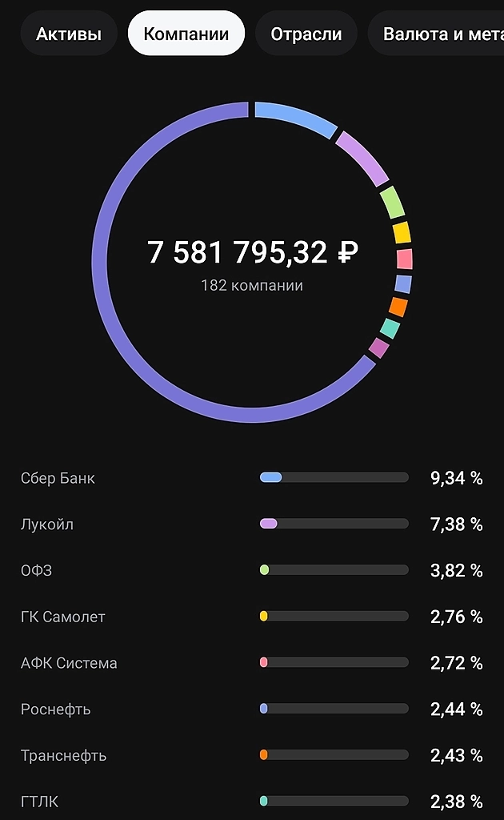Viewport: 504px width, 820px height.
Task: Click the ГТЛК teal dot indicator
Action: pyautogui.click(x=263, y=802)
